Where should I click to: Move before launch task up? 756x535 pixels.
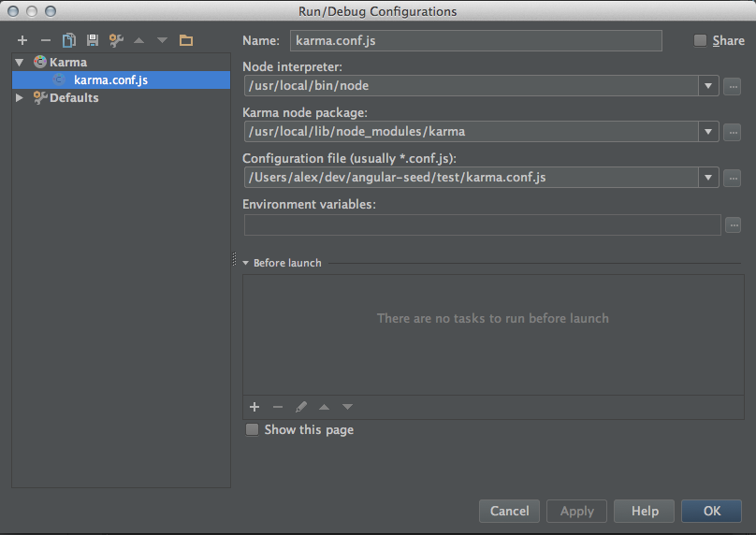click(324, 407)
